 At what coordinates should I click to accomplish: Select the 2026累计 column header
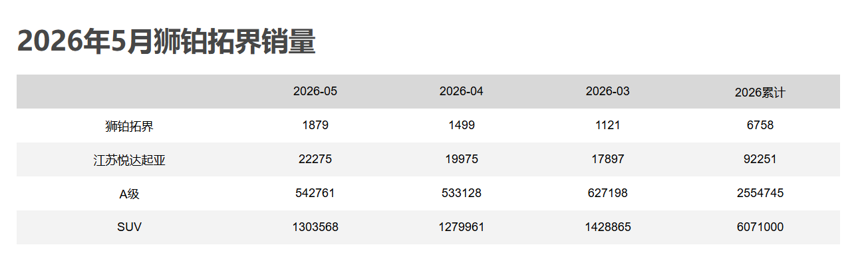[x=760, y=93]
